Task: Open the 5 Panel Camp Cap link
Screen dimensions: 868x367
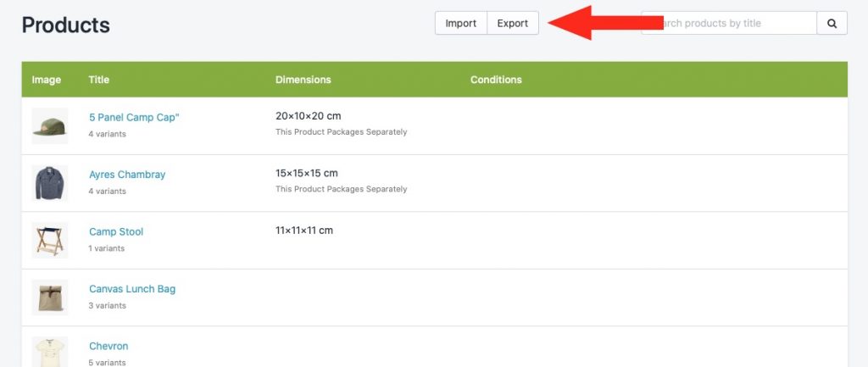Action: [134, 117]
